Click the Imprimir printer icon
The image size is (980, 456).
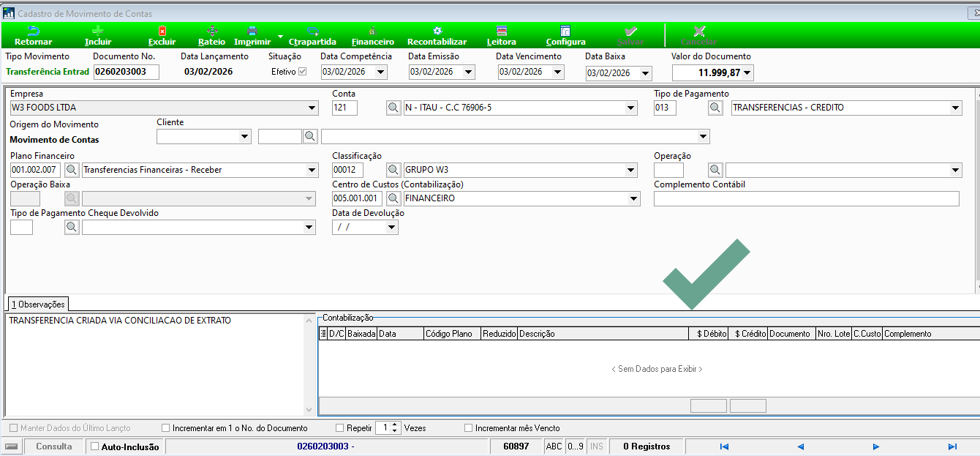(252, 31)
